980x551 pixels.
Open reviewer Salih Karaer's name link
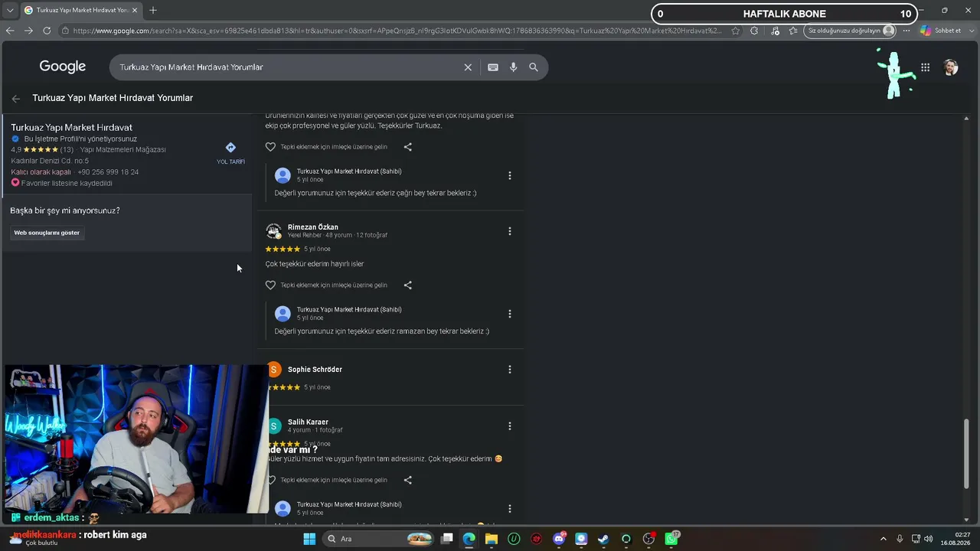(x=308, y=422)
